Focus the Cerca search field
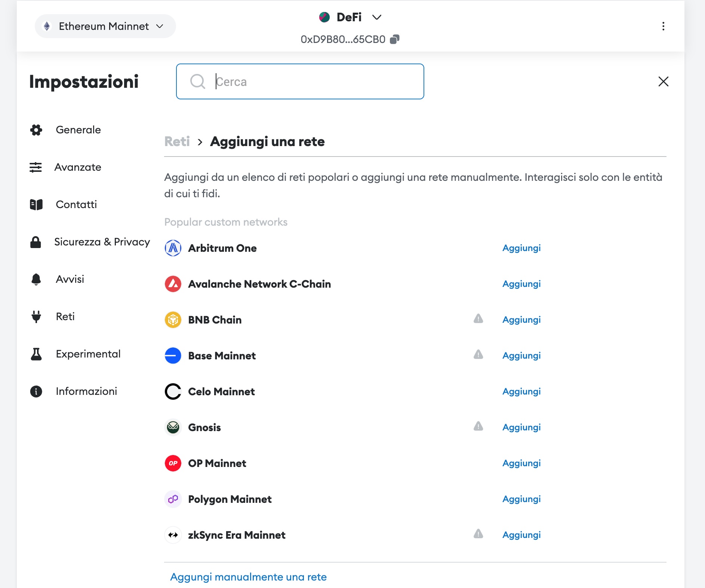 click(x=300, y=81)
